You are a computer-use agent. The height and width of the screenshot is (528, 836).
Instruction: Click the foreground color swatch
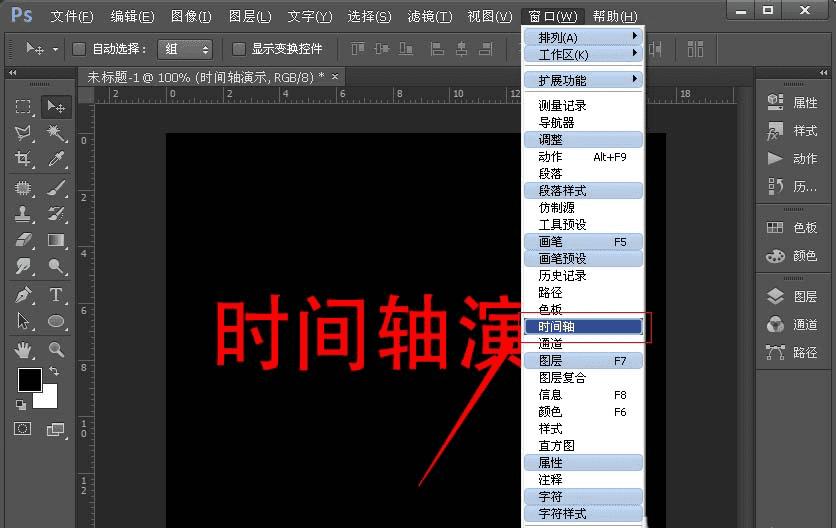pos(29,380)
